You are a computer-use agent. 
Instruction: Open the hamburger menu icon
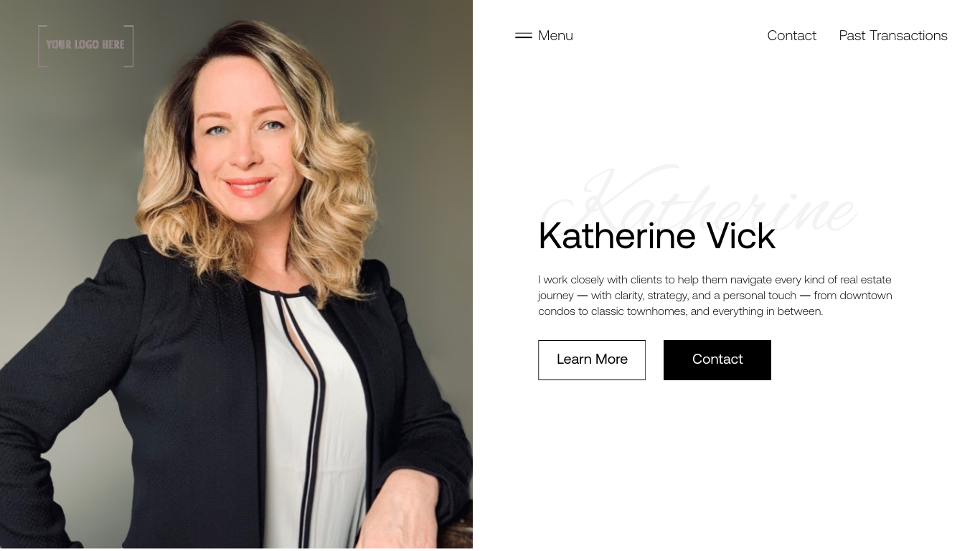524,35
